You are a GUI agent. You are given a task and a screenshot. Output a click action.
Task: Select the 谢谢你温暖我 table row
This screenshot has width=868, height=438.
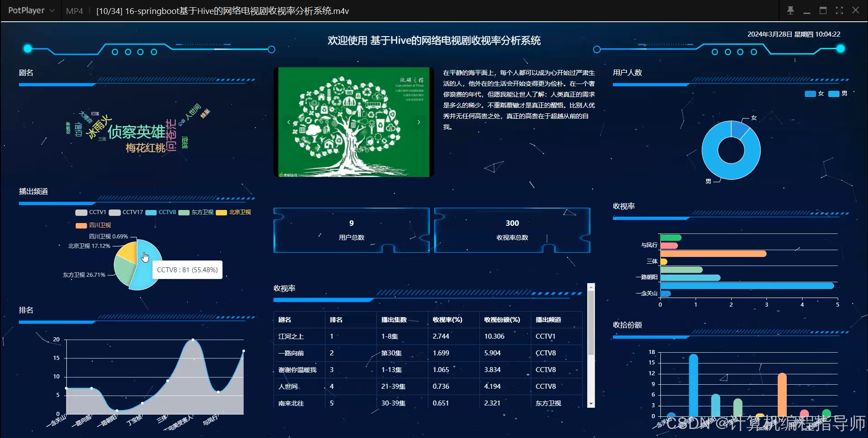(428, 370)
